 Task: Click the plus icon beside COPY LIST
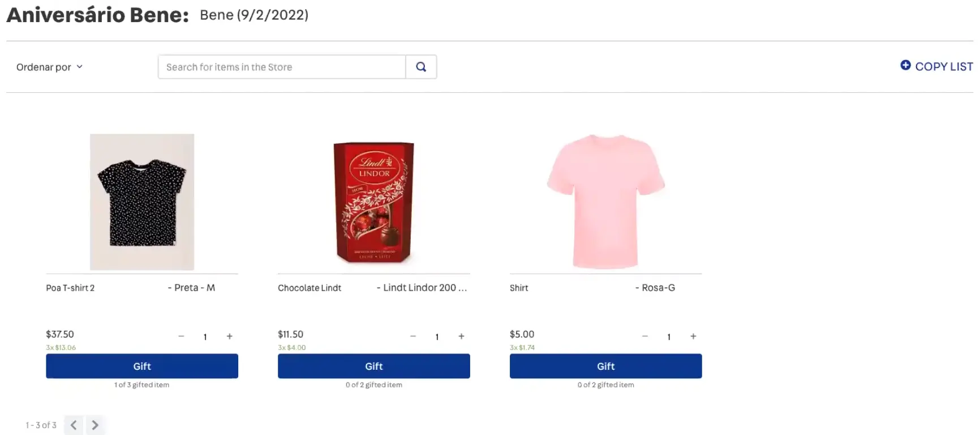point(905,66)
